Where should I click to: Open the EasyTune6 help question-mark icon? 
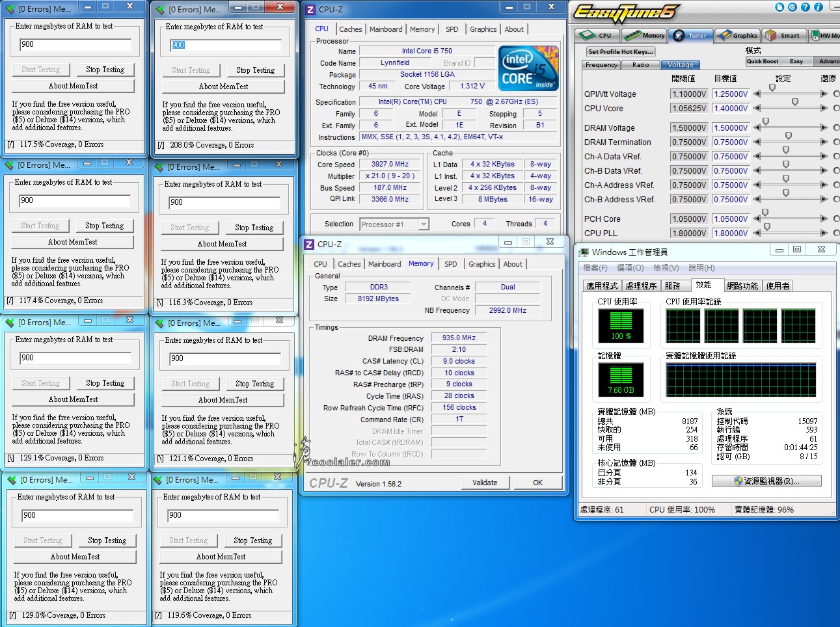[806, 7]
